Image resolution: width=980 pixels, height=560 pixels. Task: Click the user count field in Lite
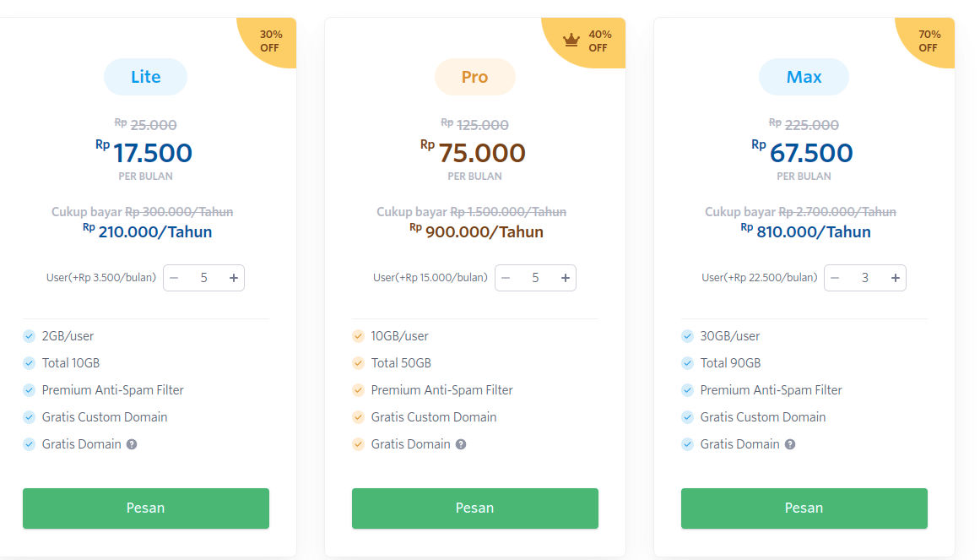pos(203,278)
